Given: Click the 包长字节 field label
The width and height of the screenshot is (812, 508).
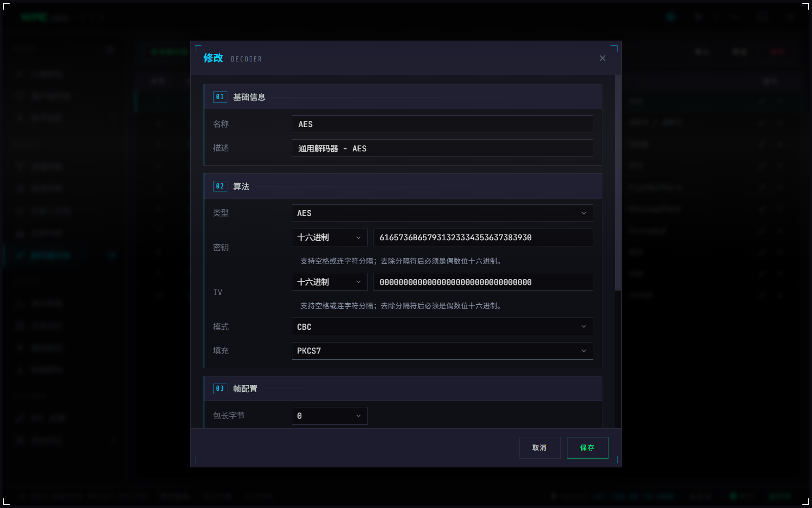Looking at the screenshot, I should [229, 416].
